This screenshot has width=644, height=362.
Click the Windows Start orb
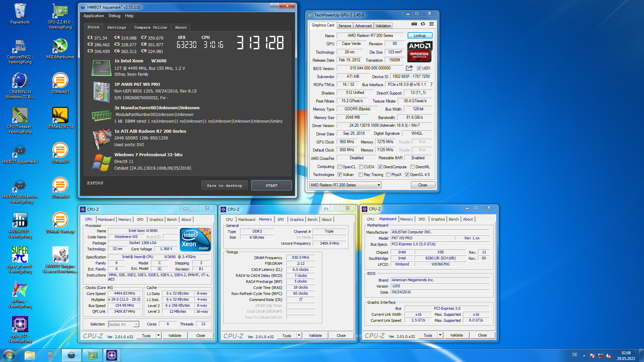[x=9, y=355]
